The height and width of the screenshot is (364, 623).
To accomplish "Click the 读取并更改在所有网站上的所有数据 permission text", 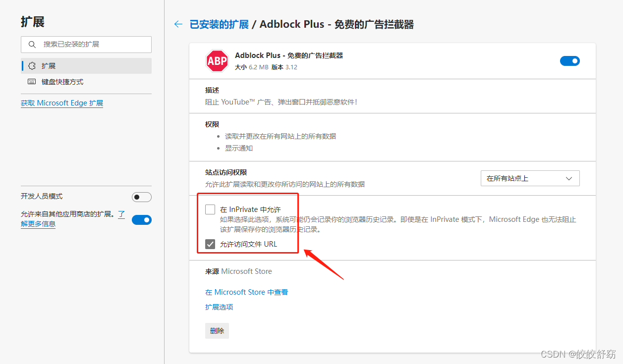I will pyautogui.click(x=281, y=136).
